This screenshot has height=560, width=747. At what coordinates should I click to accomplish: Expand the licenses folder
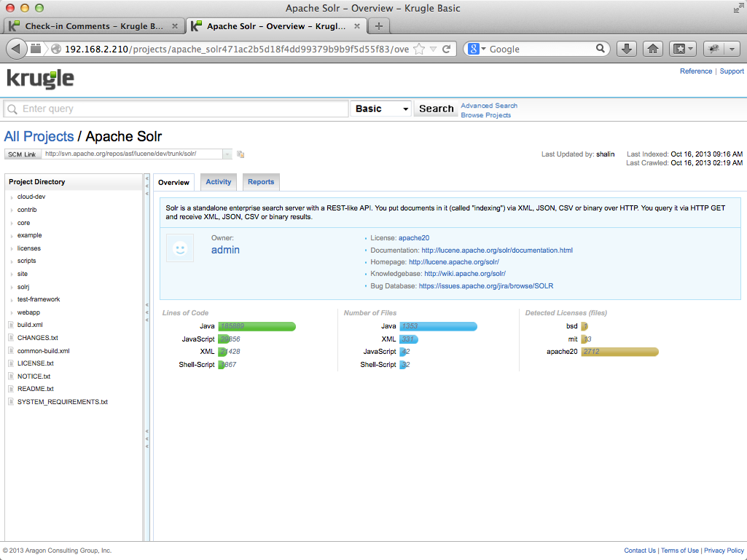click(12, 248)
